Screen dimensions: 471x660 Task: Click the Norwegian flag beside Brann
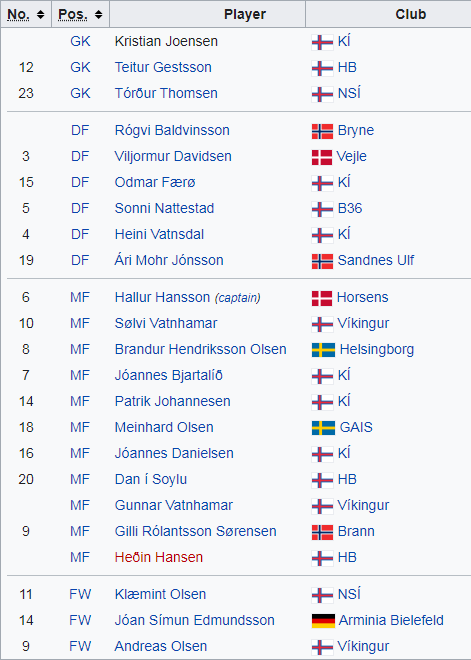(322, 532)
